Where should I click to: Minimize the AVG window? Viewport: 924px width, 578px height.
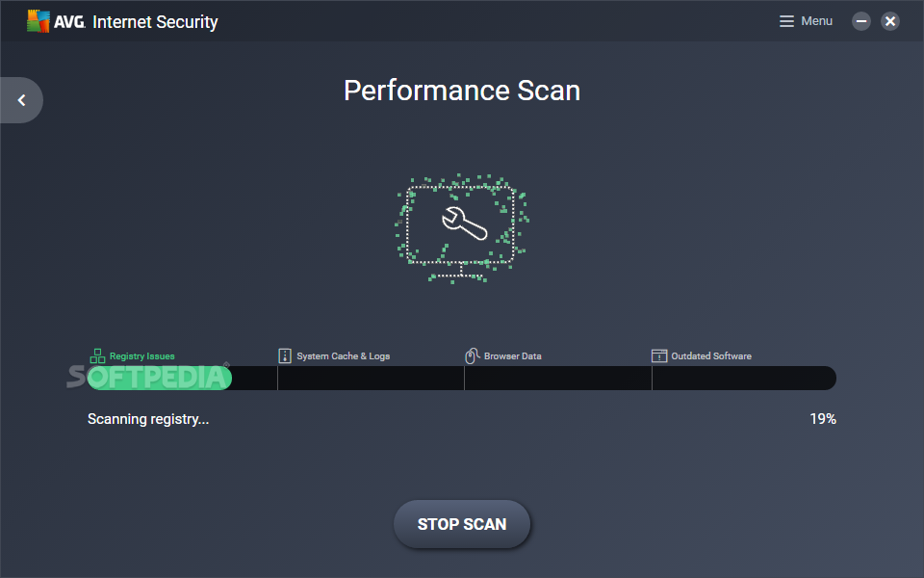pos(860,21)
